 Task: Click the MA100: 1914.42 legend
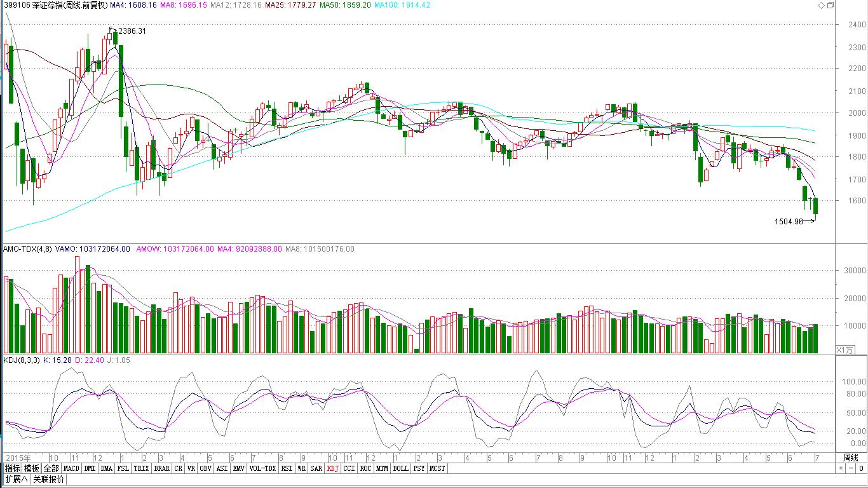coord(402,5)
